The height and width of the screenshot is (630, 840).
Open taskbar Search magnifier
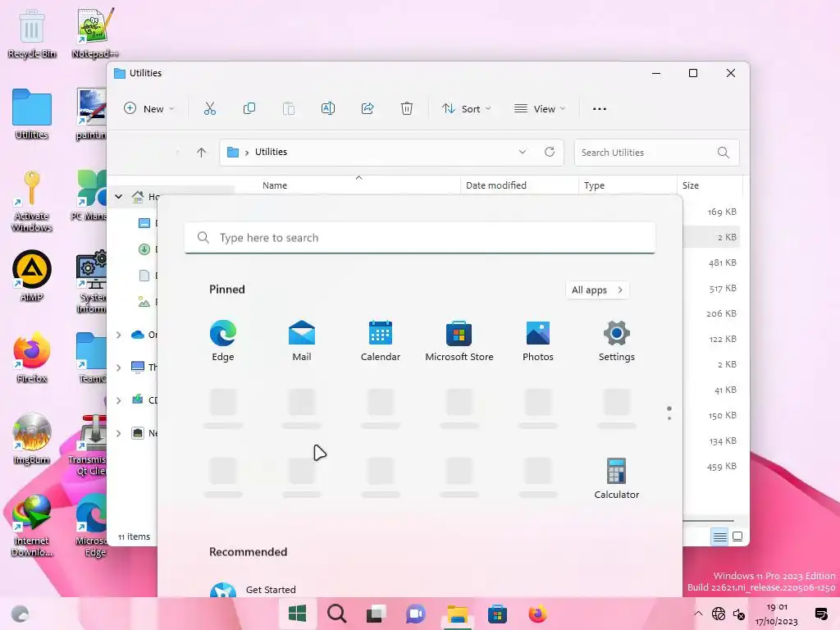click(x=337, y=614)
